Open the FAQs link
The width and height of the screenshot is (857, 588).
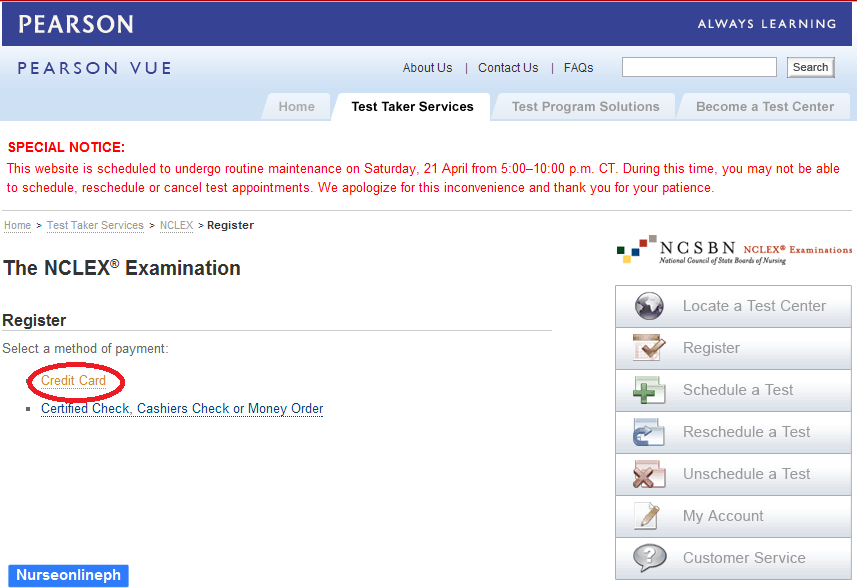coord(578,68)
